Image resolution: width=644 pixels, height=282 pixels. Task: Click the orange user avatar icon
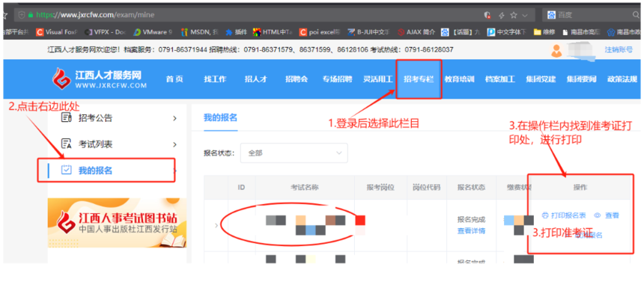click(556, 50)
